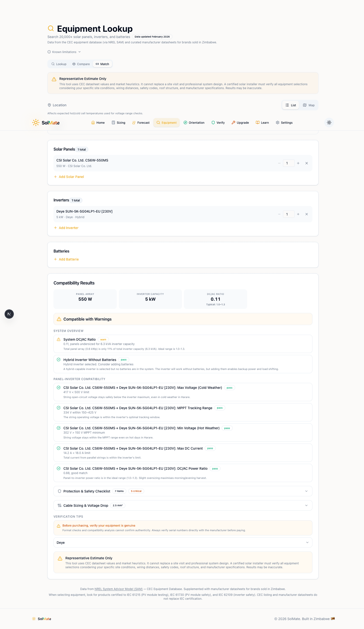This screenshot has width=364, height=629.
Task: Expand Cable Sizing & Voltage Drop
Action: [183, 506]
